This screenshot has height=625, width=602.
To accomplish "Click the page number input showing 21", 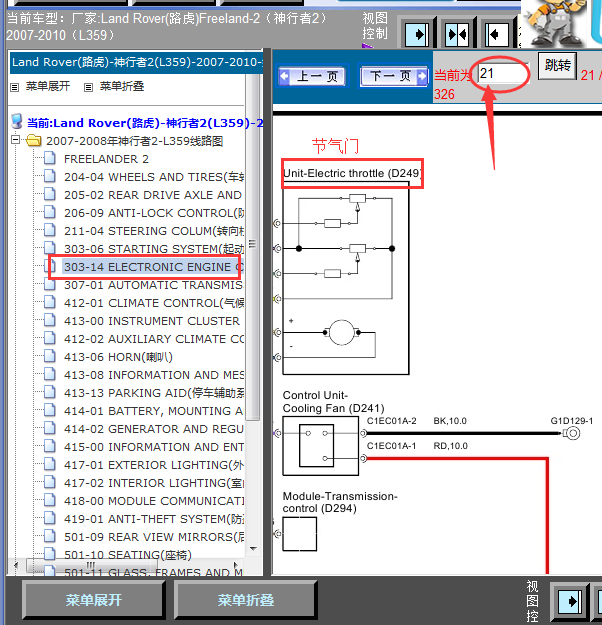I will (x=503, y=73).
